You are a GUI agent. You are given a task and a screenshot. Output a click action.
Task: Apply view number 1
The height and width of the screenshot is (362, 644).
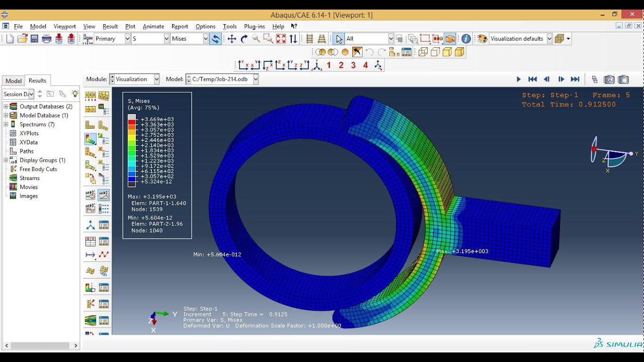[329, 65]
